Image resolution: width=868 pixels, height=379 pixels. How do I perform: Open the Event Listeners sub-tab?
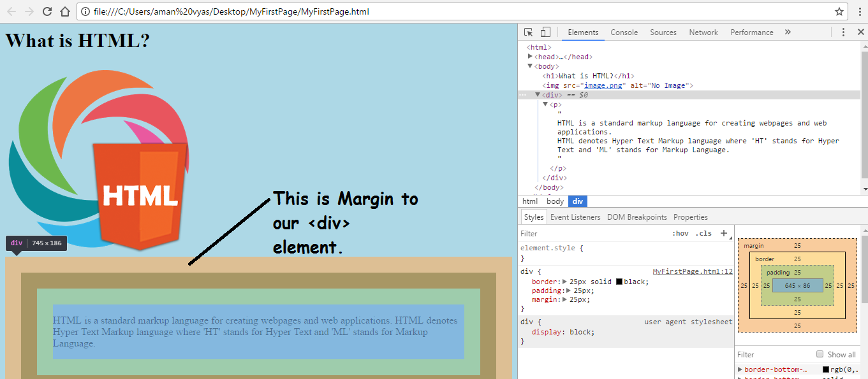tap(575, 217)
